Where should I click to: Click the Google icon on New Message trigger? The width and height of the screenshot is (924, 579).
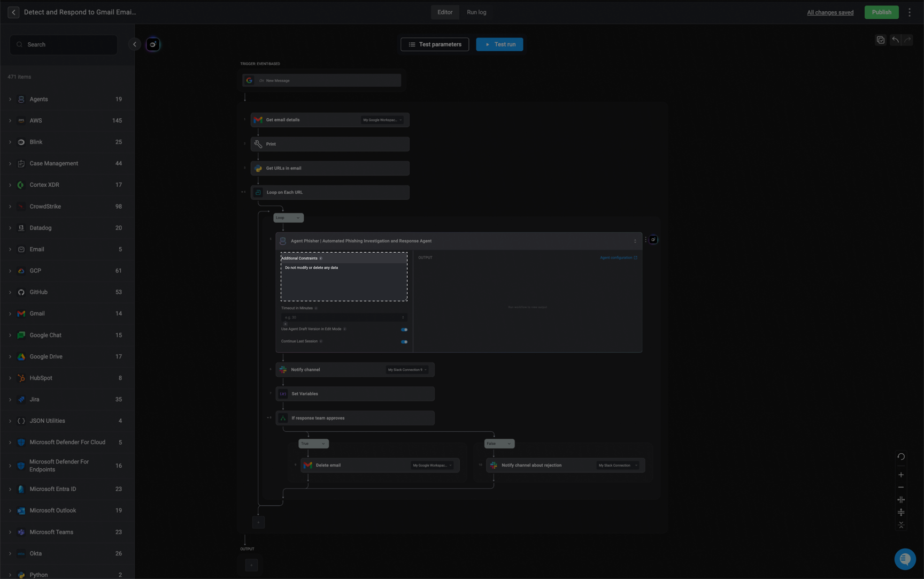(249, 80)
